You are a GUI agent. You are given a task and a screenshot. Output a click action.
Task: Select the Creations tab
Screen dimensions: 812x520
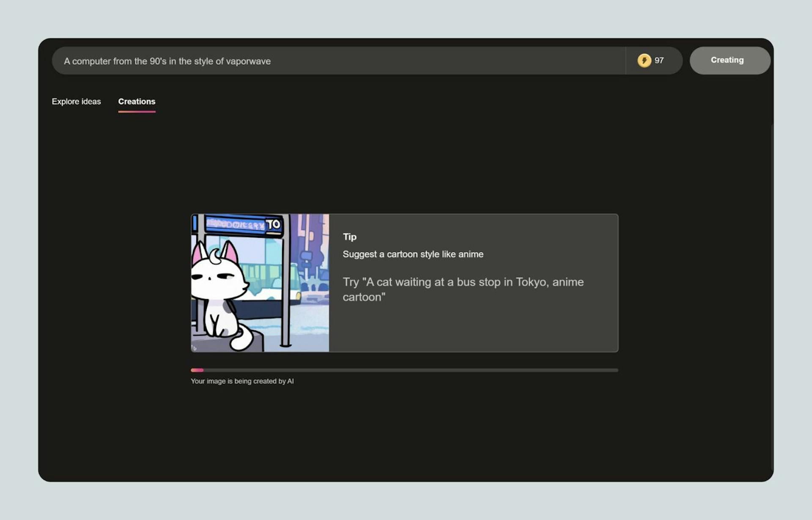[x=137, y=102]
